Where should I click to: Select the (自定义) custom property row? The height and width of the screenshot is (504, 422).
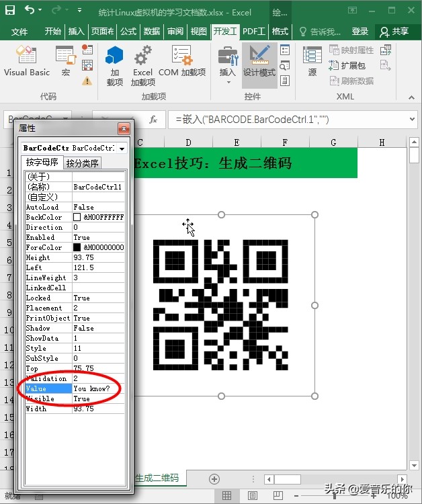[x=75, y=197]
